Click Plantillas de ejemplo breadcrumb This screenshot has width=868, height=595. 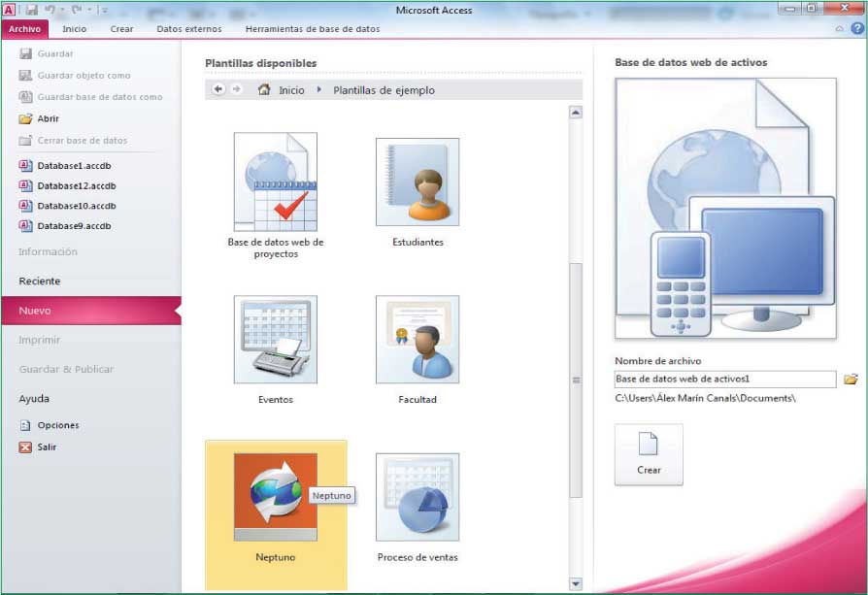[x=384, y=90]
